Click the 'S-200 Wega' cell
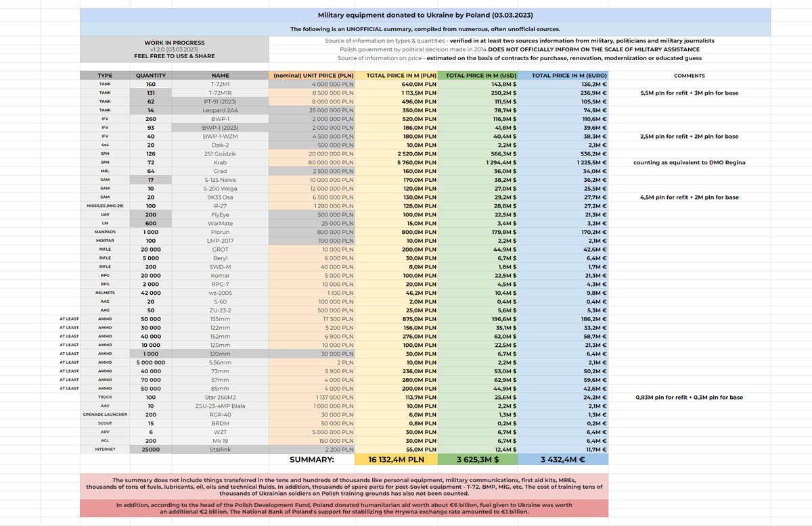This screenshot has height=526, width=812. (x=220, y=189)
